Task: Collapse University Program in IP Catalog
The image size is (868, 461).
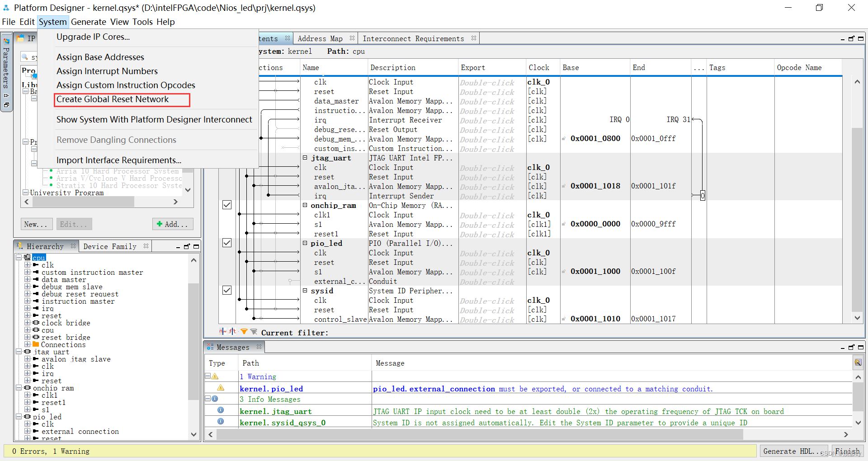Action: coord(26,193)
